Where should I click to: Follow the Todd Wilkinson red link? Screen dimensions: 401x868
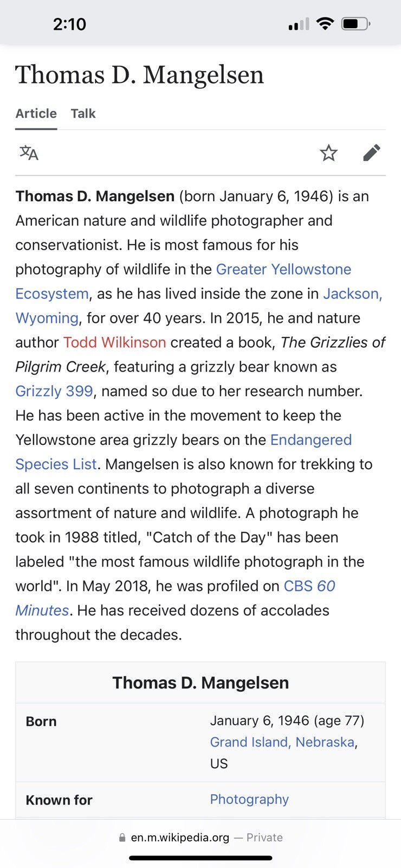[114, 342]
